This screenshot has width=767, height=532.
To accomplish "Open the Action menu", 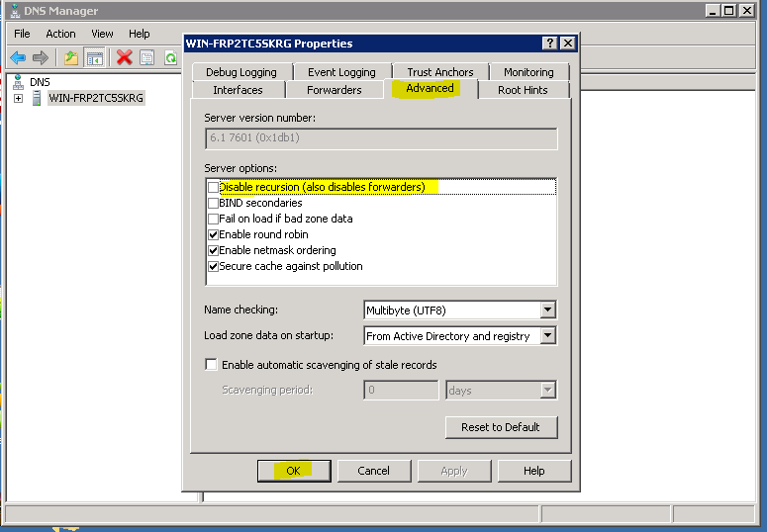I will [60, 34].
